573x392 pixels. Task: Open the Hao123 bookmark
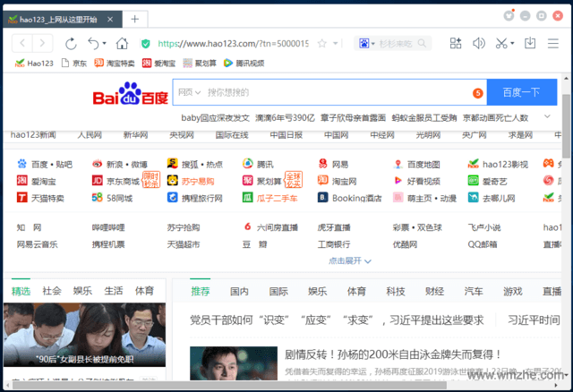(x=34, y=64)
